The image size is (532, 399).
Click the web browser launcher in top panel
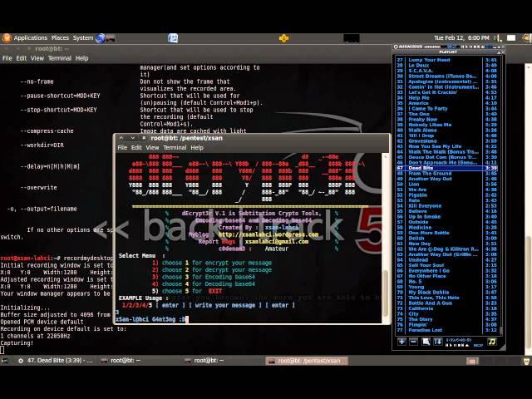pyautogui.click(x=101, y=37)
